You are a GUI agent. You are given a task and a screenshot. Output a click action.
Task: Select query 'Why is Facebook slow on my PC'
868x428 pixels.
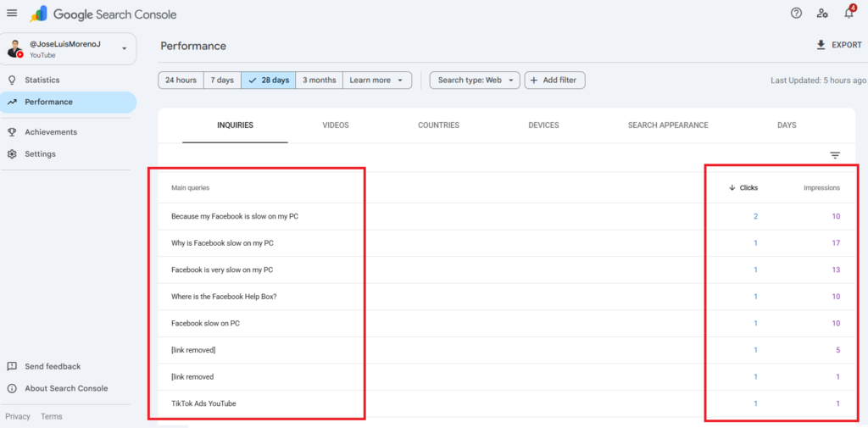click(223, 243)
